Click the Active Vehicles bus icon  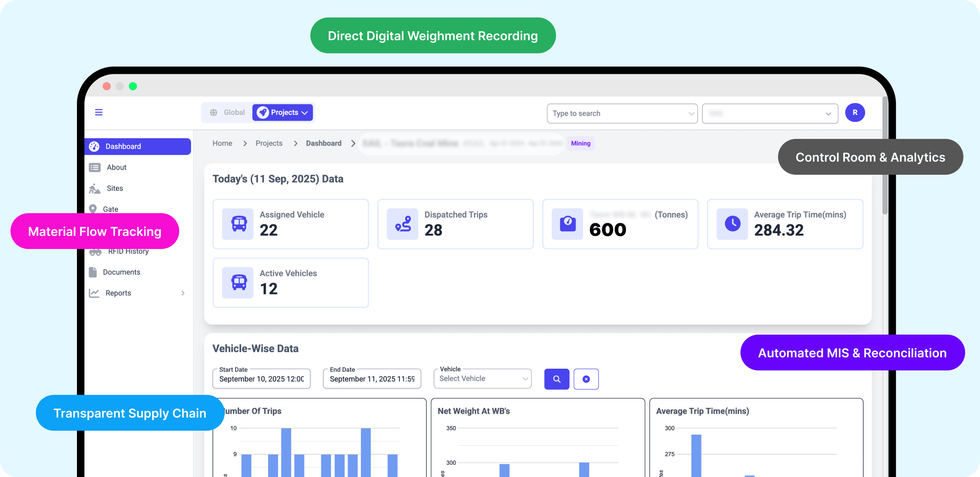coord(238,283)
